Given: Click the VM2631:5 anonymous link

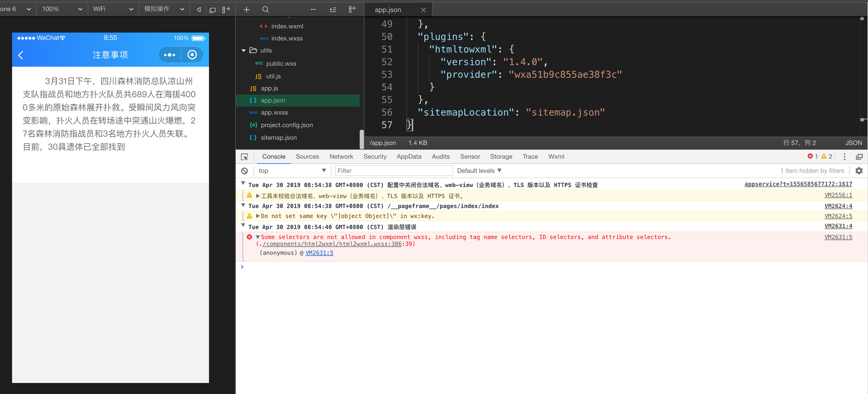Looking at the screenshot, I should tap(319, 253).
